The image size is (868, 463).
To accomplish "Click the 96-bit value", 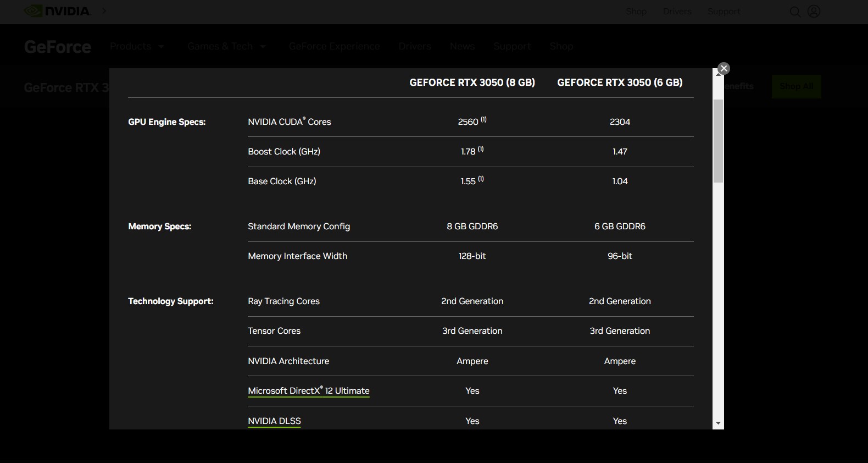I will pos(620,256).
